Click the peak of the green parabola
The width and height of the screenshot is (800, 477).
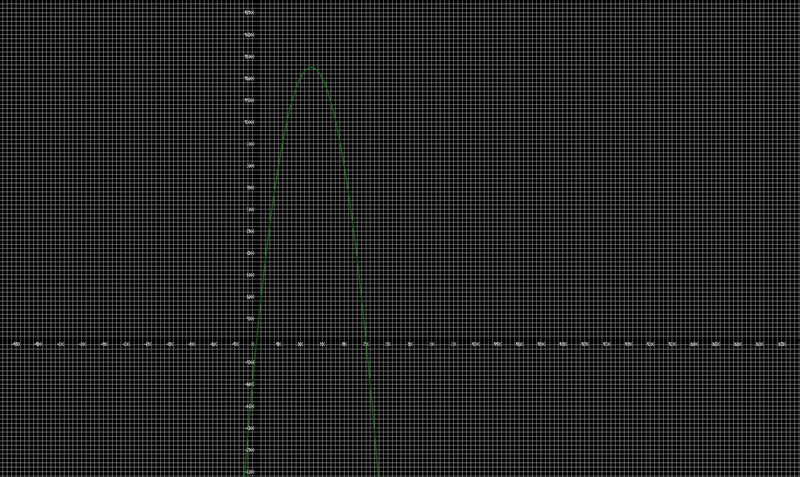(x=312, y=67)
